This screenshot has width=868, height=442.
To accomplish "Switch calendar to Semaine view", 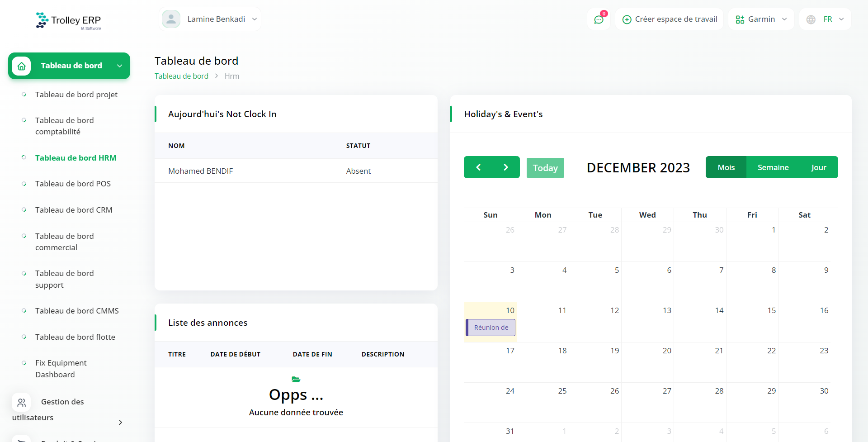I will click(x=773, y=167).
